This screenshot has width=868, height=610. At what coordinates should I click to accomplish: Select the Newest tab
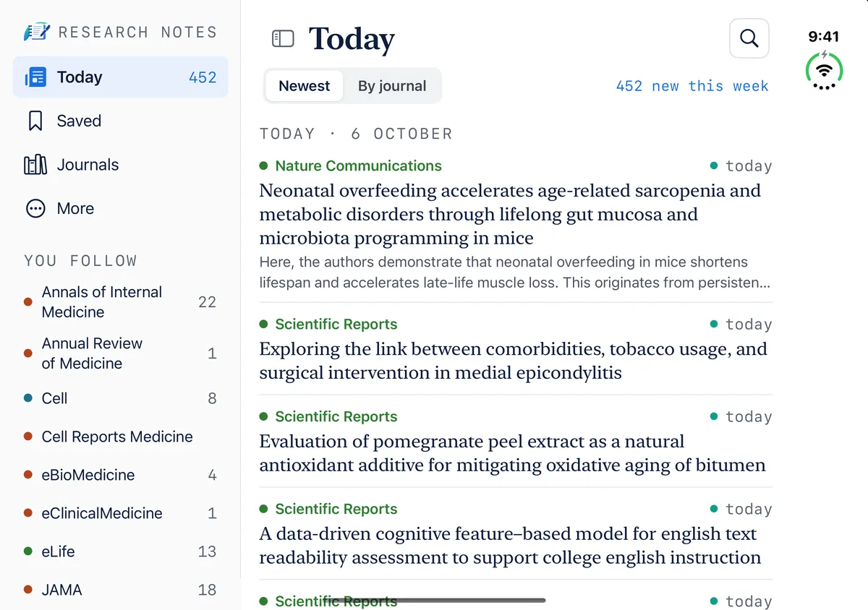coord(304,86)
